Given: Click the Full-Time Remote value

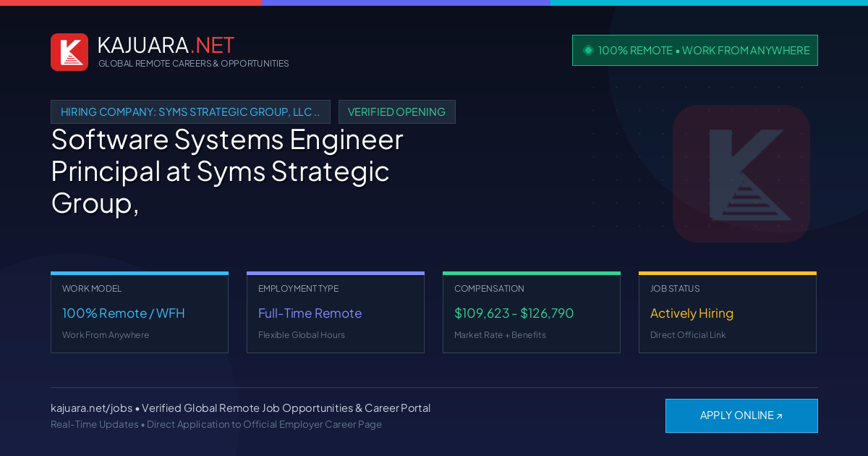Looking at the screenshot, I should tap(310, 313).
